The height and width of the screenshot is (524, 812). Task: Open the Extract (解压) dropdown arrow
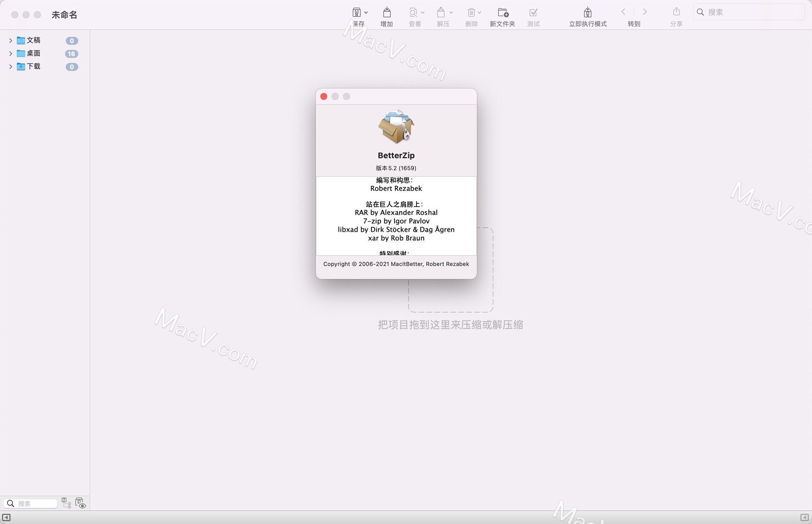451,13
